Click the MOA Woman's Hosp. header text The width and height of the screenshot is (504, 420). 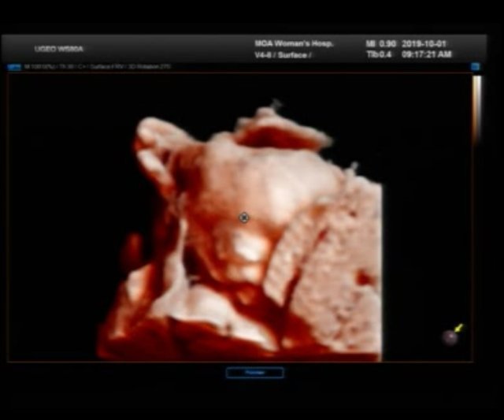click(294, 43)
